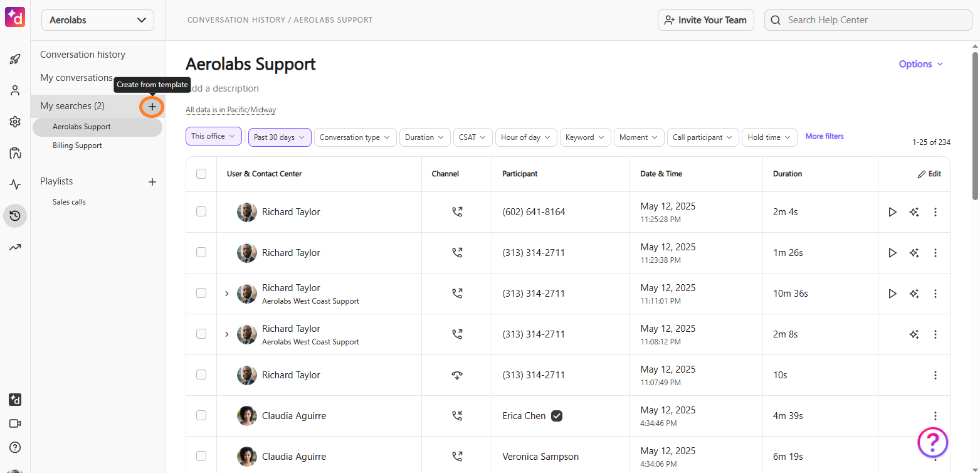
Task: Open the Sales calls playlist
Action: click(x=69, y=202)
